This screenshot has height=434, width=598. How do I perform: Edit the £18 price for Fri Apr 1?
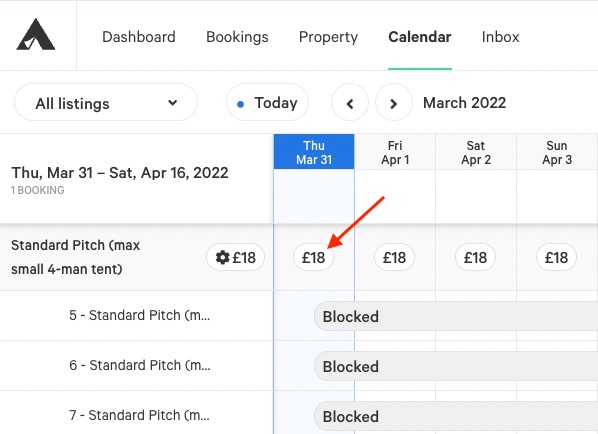(x=394, y=257)
